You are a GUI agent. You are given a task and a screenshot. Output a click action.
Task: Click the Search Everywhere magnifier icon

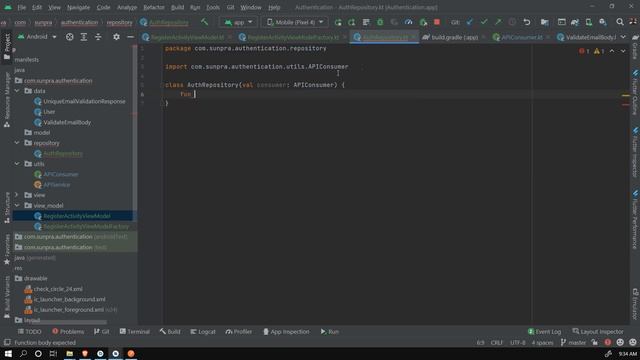(x=620, y=22)
